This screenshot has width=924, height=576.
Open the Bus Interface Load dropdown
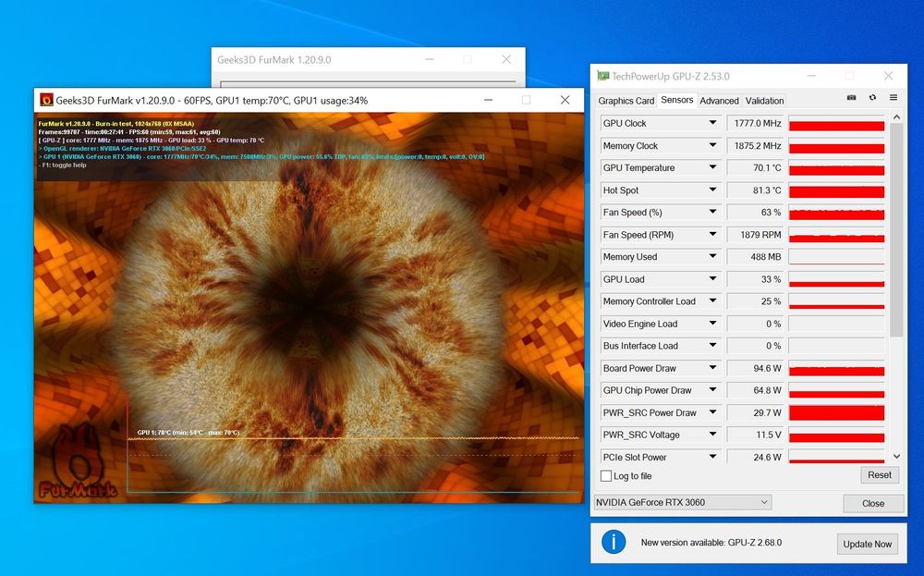712,346
